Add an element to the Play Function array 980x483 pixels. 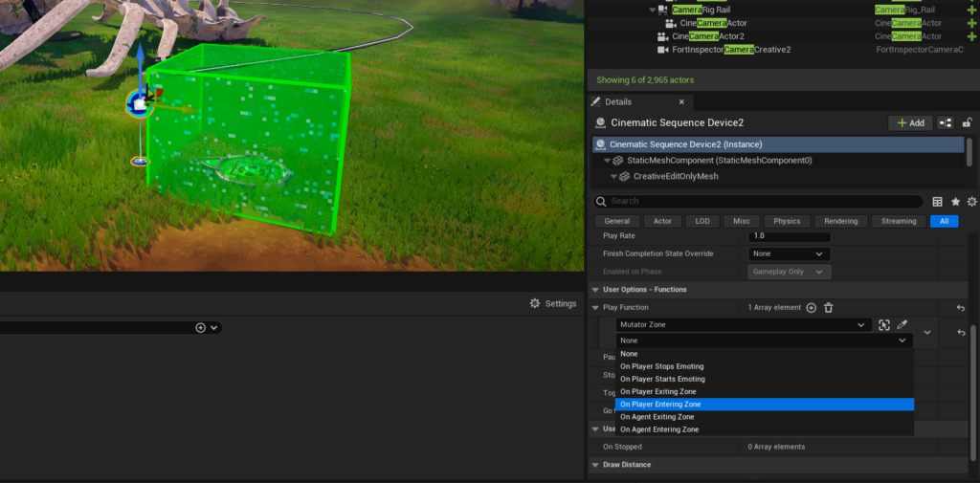click(812, 307)
